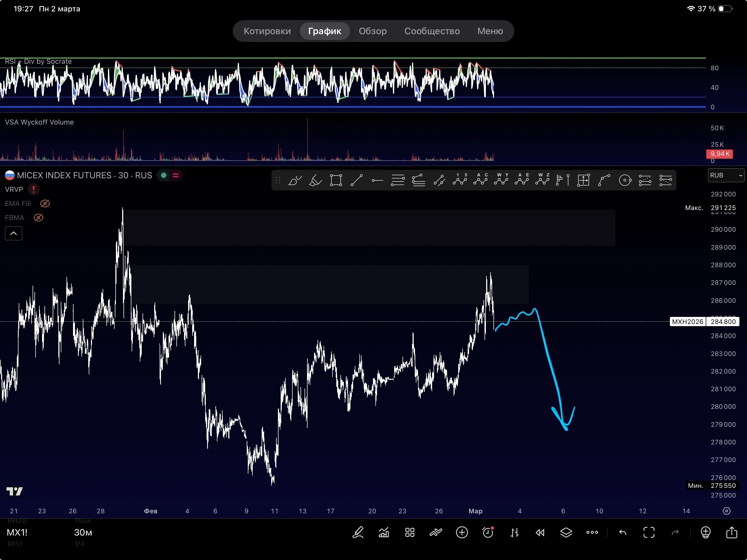Click the VRVP error warning icon
Image resolution: width=747 pixels, height=560 pixels.
[33, 189]
